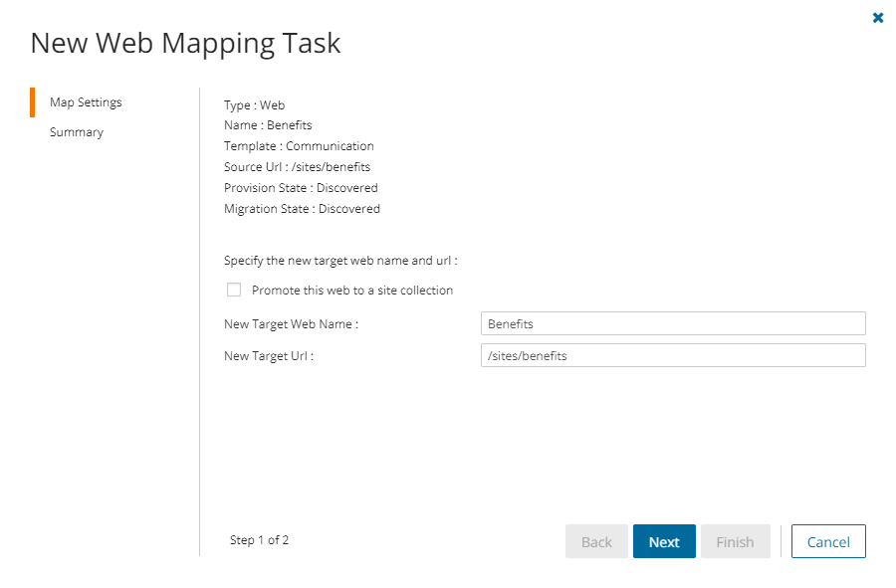Image resolution: width=896 pixels, height=588 pixels.
Task: Click the 'Promote this web to a site collection' label
Action: pos(352,291)
